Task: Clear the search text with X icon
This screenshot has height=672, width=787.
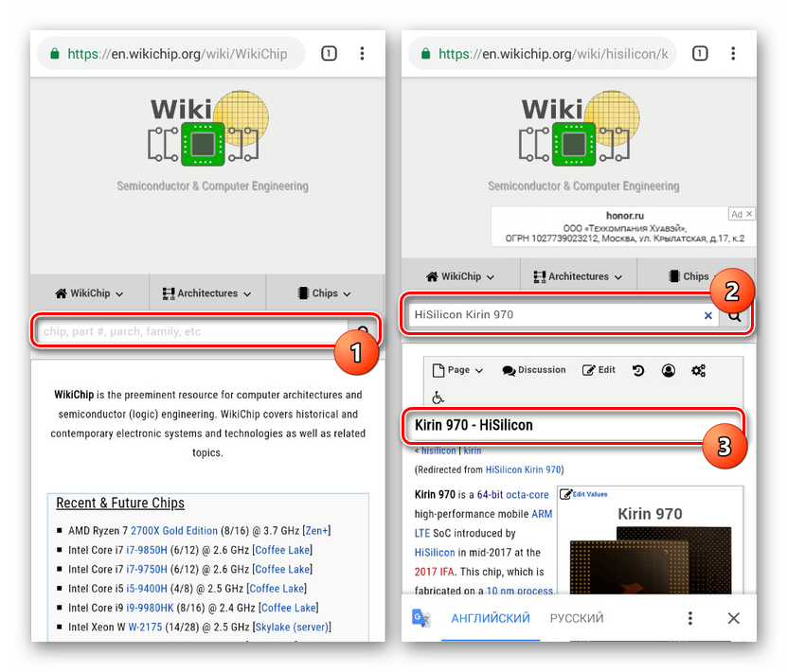Action: click(708, 315)
